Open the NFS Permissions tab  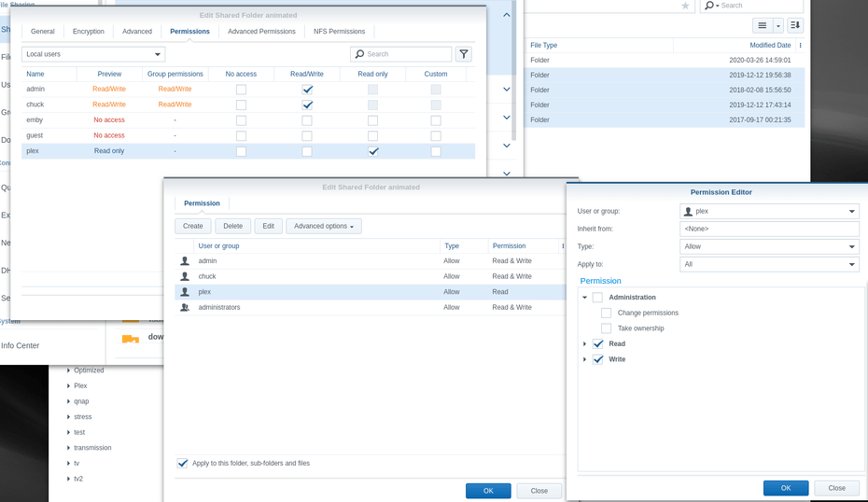click(340, 32)
